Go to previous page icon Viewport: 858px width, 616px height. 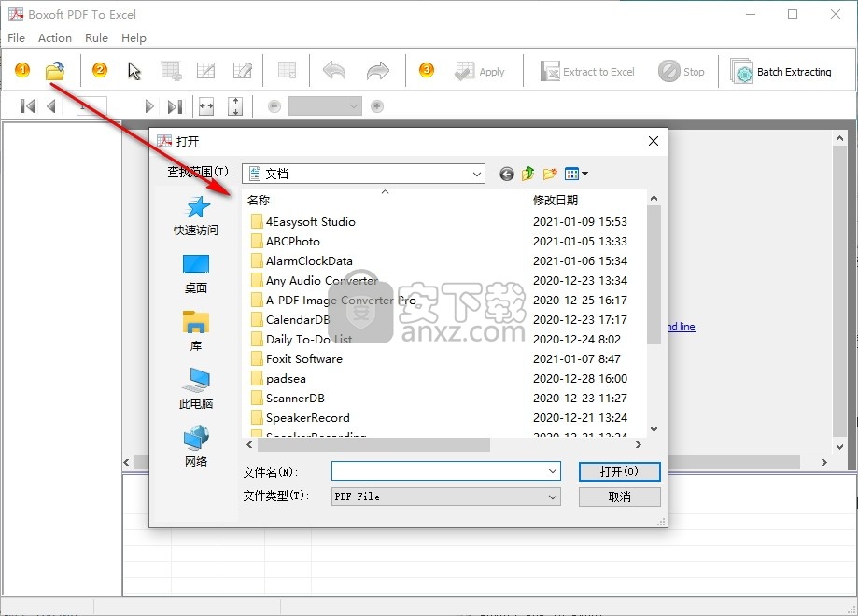(51, 106)
